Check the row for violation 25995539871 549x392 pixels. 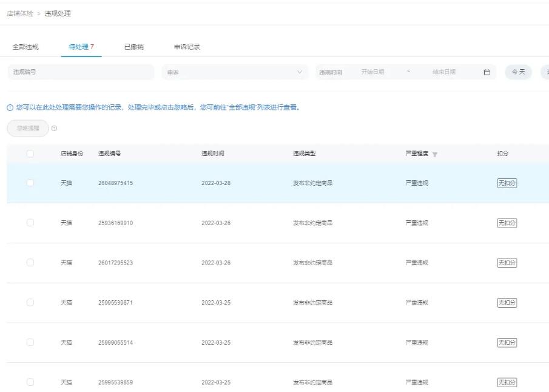(x=30, y=302)
